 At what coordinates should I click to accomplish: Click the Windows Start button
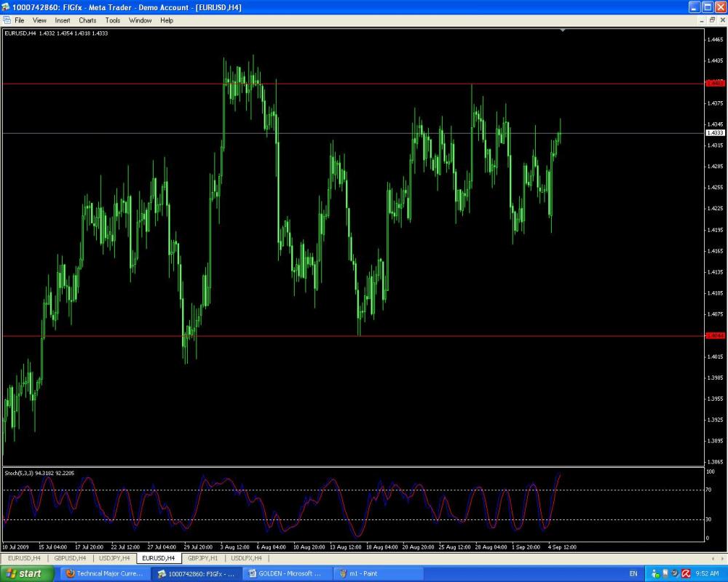coord(26,573)
